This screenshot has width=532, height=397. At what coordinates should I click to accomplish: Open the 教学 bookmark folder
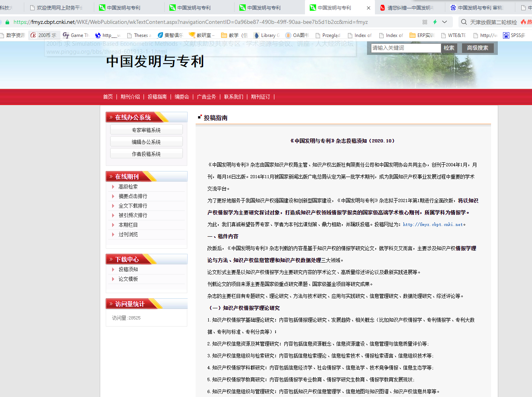pyautogui.click(x=234, y=35)
